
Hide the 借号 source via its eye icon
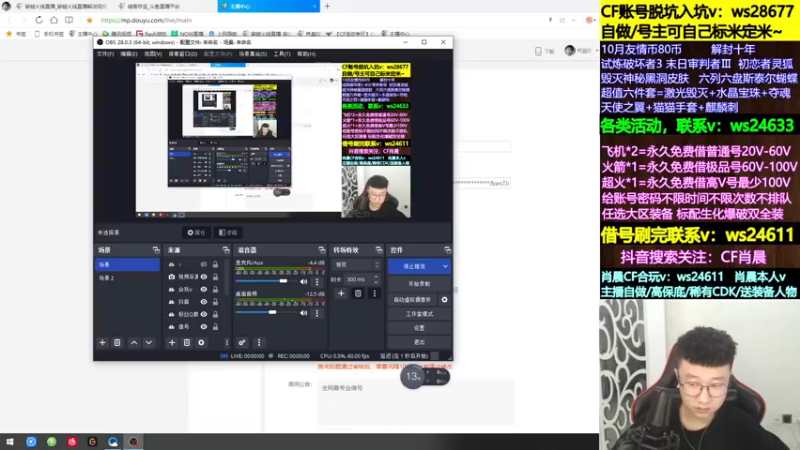point(204,327)
